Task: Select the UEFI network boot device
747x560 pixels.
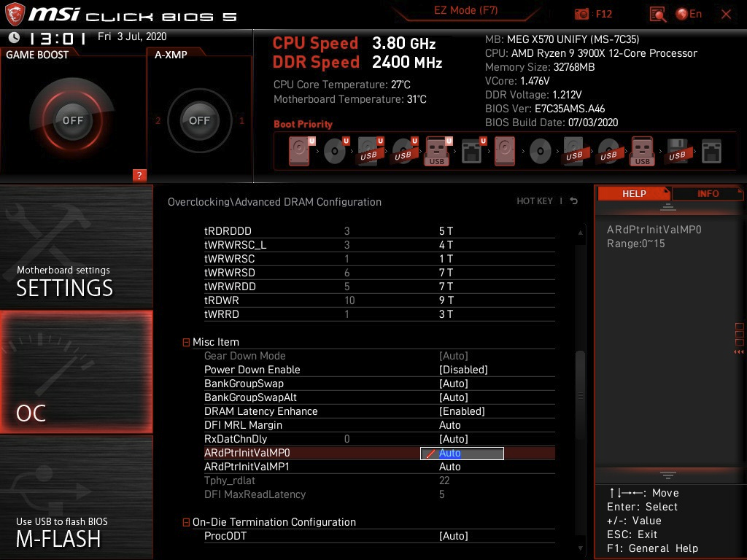Action: click(x=473, y=151)
